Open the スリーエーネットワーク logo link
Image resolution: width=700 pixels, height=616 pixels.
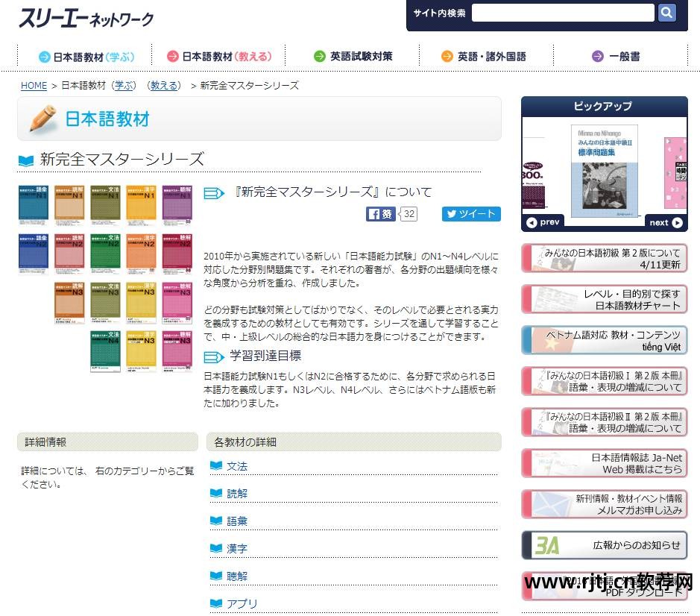pos(86,18)
